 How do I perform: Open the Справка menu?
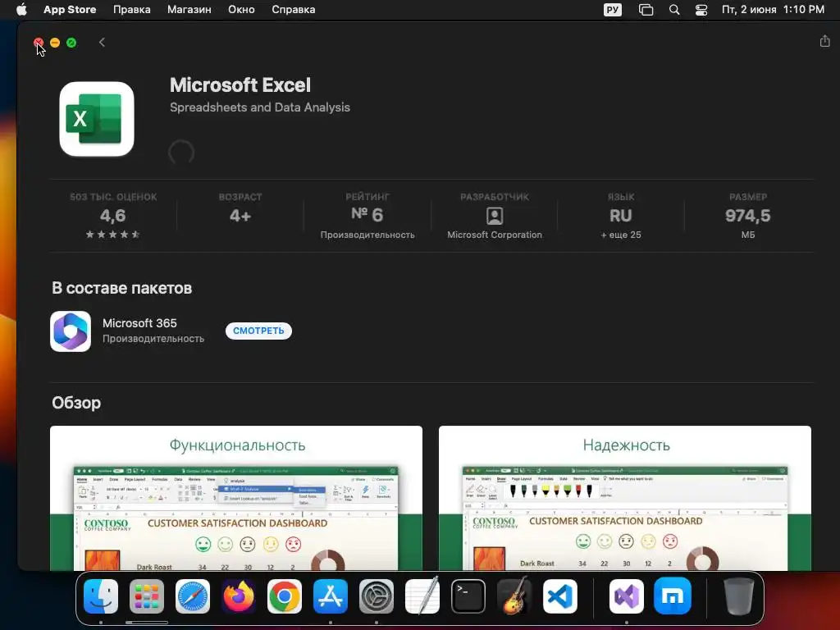(x=294, y=10)
